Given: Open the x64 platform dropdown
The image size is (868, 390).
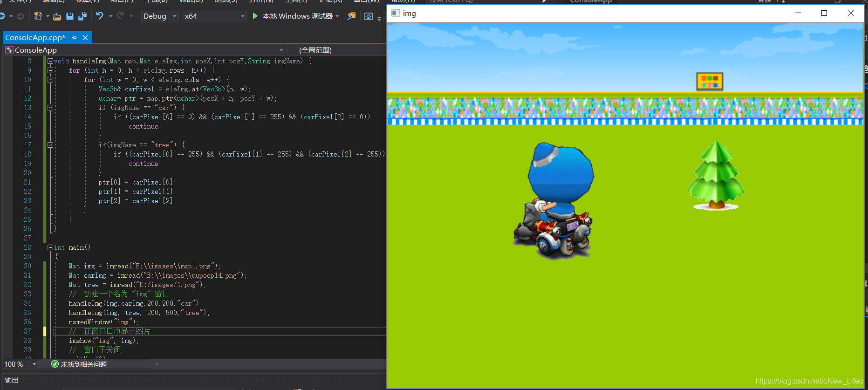Looking at the screenshot, I should pyautogui.click(x=214, y=16).
